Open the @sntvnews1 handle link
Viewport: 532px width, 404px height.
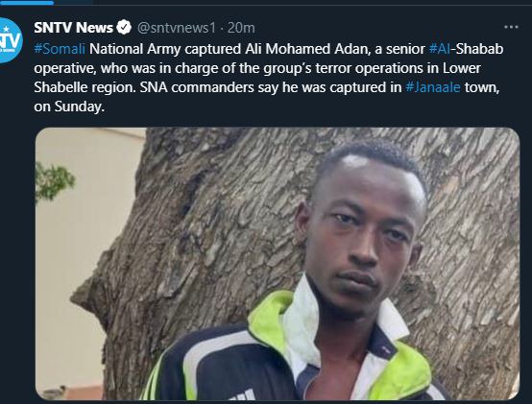tap(176, 28)
